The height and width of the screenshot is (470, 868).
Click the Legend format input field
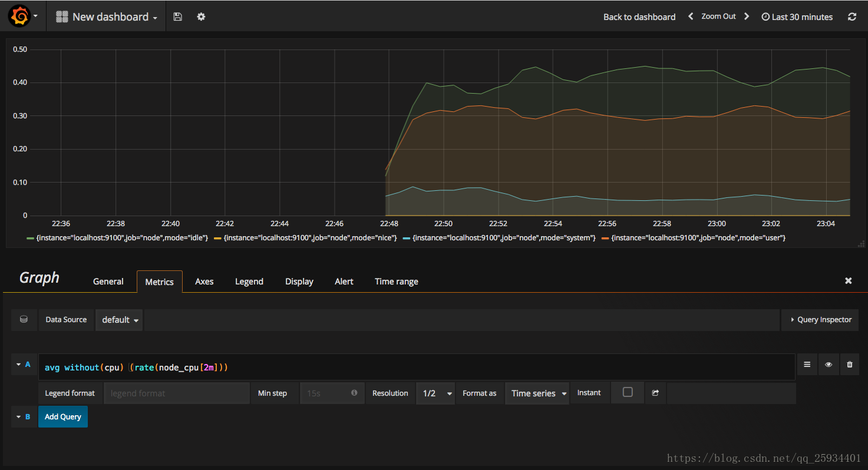pyautogui.click(x=177, y=393)
